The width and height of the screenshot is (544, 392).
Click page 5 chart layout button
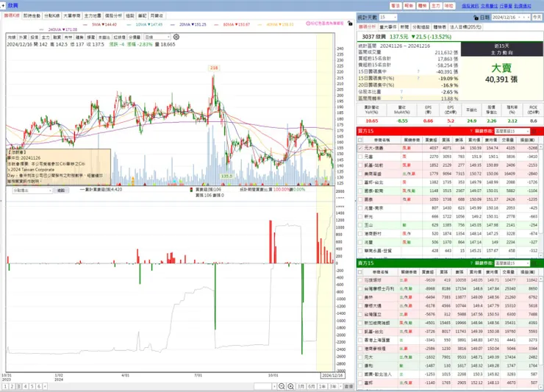32,386
